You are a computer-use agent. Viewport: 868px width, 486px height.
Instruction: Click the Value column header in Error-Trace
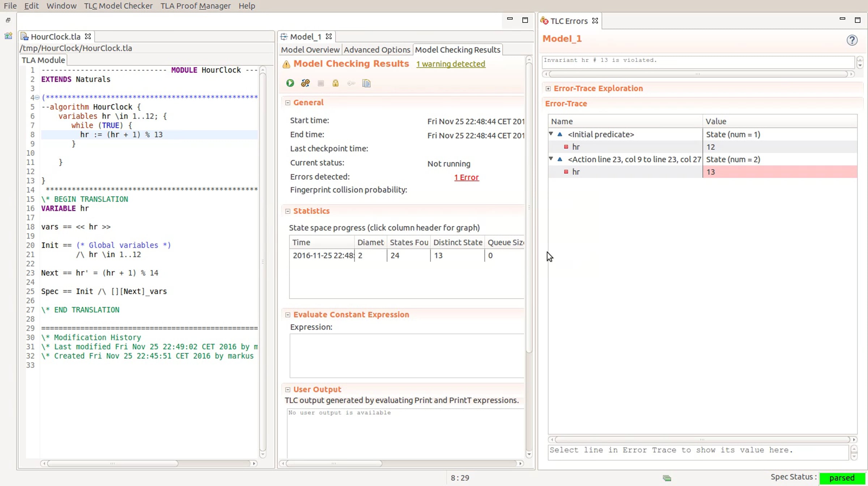click(780, 121)
